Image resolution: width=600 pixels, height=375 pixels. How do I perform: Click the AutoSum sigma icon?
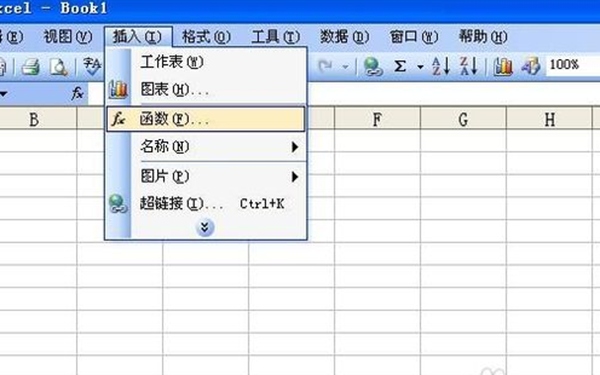400,66
